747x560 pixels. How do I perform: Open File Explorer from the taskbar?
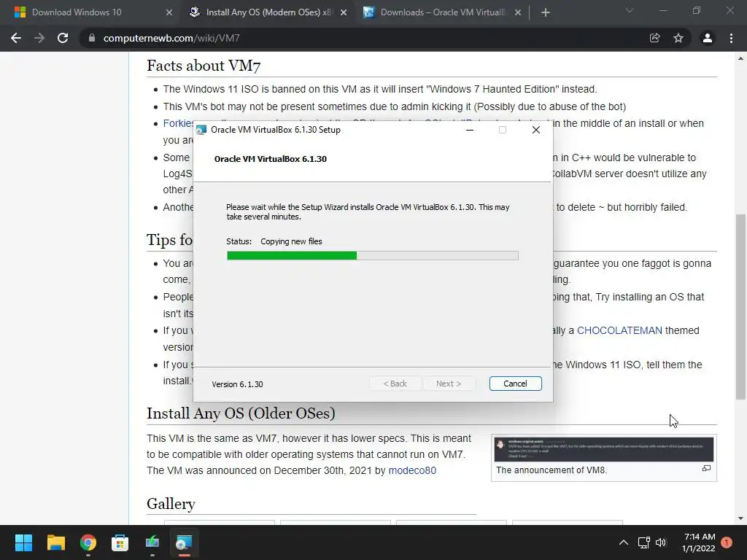[x=55, y=542]
